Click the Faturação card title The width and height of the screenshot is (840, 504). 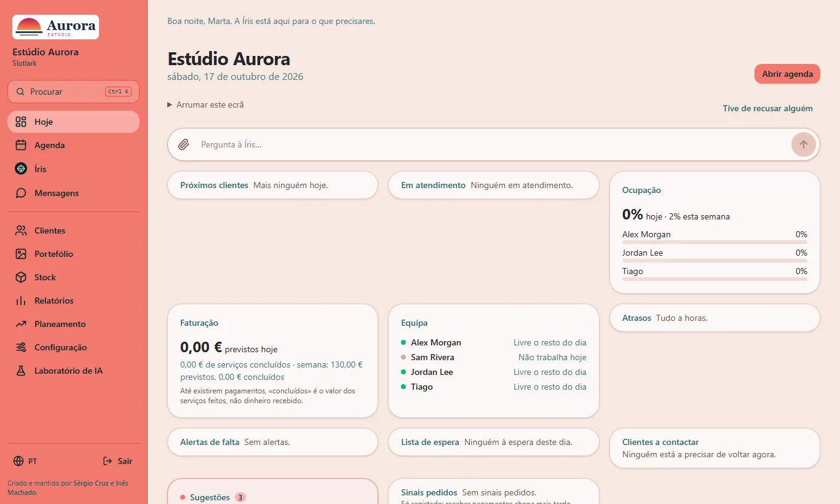coord(199,323)
